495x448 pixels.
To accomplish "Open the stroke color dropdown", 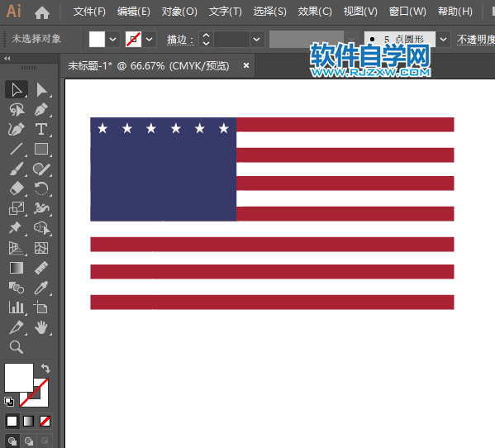I will (150, 40).
